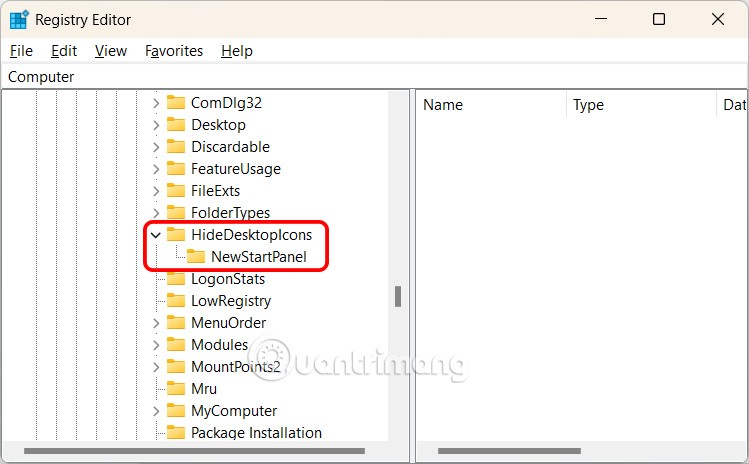The width and height of the screenshot is (749, 464).
Task: Expand the Modules key
Action: pos(156,345)
